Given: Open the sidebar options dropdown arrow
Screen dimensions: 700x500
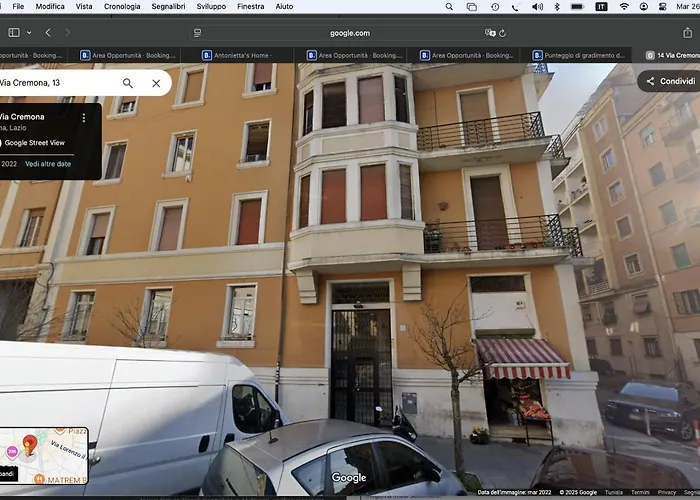Looking at the screenshot, I should [x=29, y=33].
